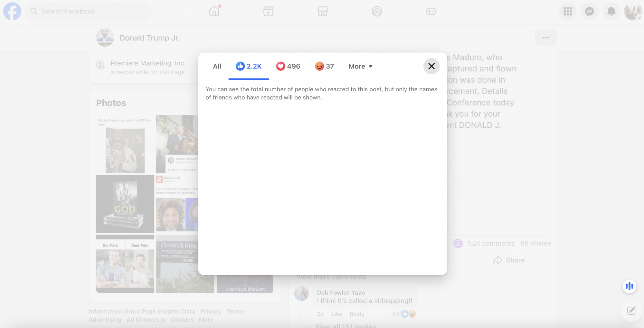Viewport: 644px width, 328px height.
Task: Open the apps grid menu
Action: 568,12
